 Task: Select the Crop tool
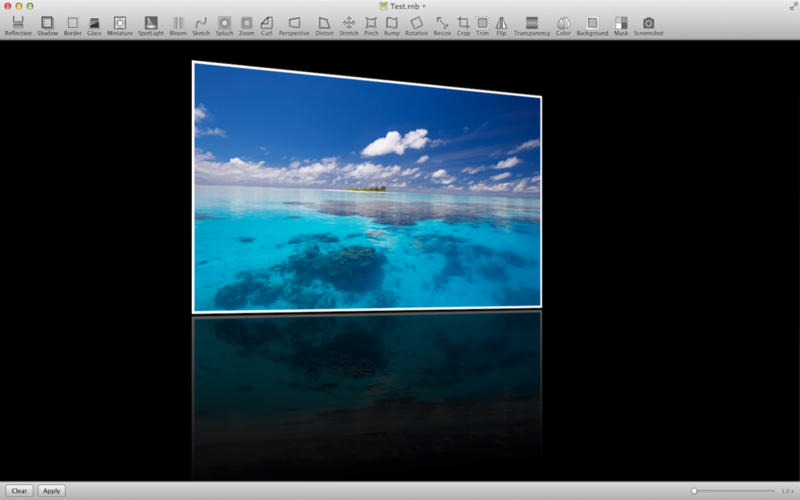463,26
